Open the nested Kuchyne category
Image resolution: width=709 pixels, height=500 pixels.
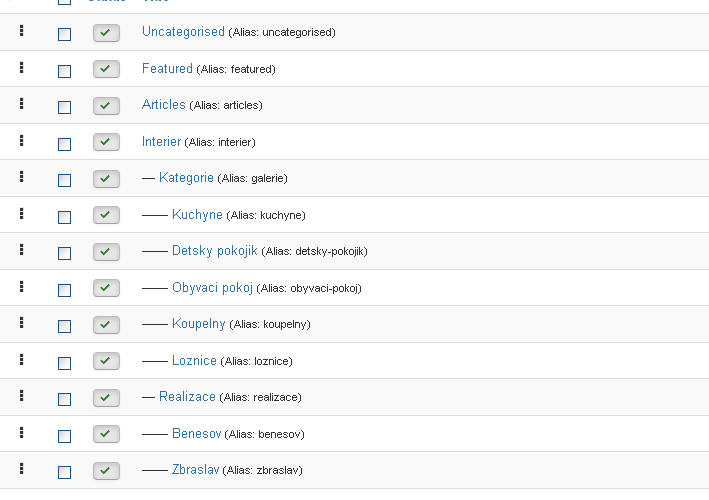point(197,215)
